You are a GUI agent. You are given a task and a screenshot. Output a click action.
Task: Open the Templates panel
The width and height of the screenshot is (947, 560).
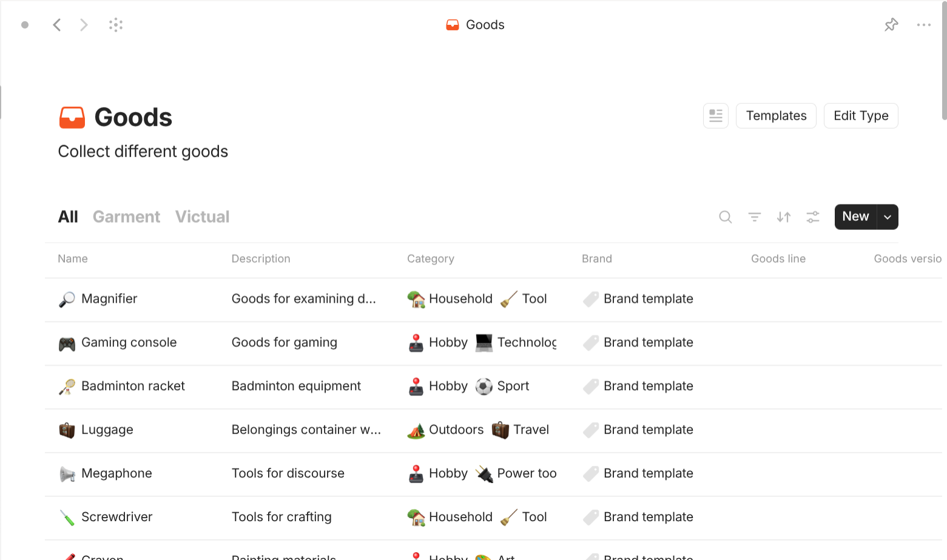776,115
